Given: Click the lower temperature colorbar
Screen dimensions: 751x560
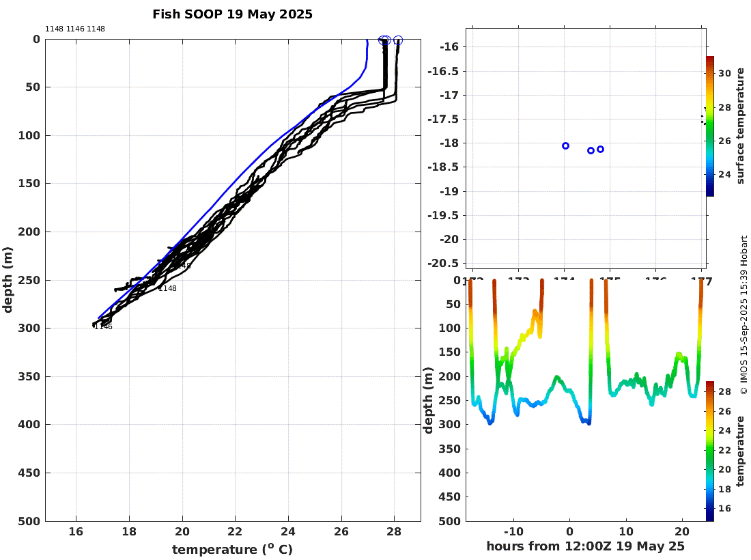Looking at the screenshot, I should (710, 451).
